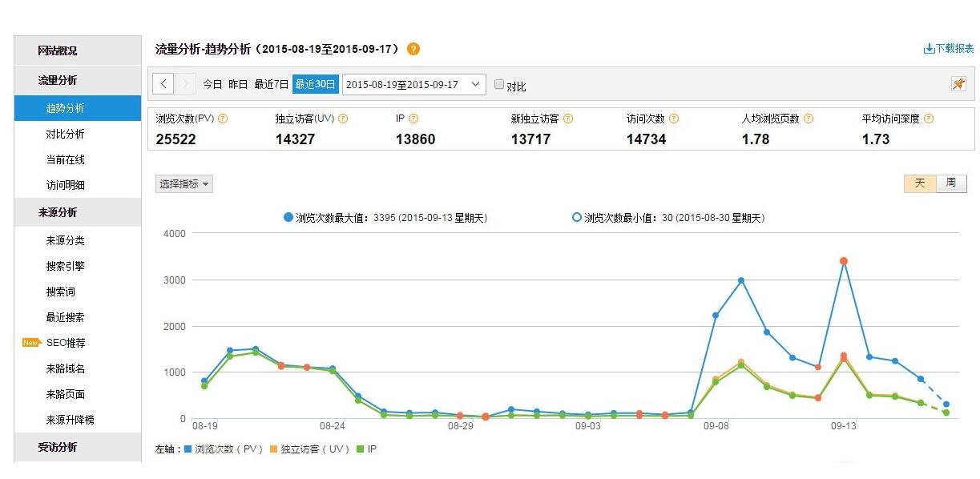Viewport: 980px width, 479px height.
Task: Click the help icon beside 趋势分析 title
Action: (x=413, y=48)
